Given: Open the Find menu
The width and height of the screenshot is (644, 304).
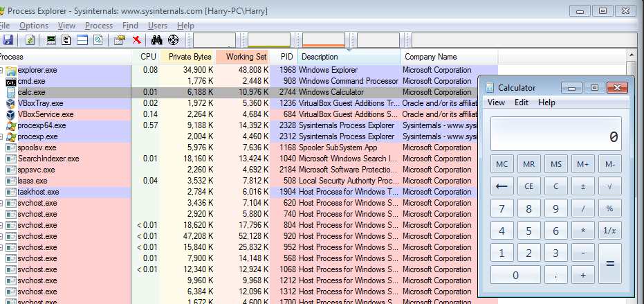Looking at the screenshot, I should [x=130, y=26].
